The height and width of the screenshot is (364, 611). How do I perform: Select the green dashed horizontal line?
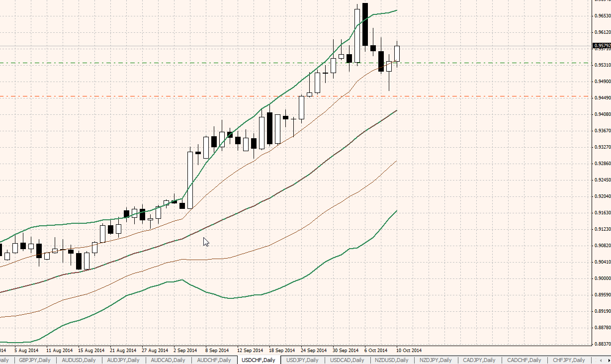[296, 63]
